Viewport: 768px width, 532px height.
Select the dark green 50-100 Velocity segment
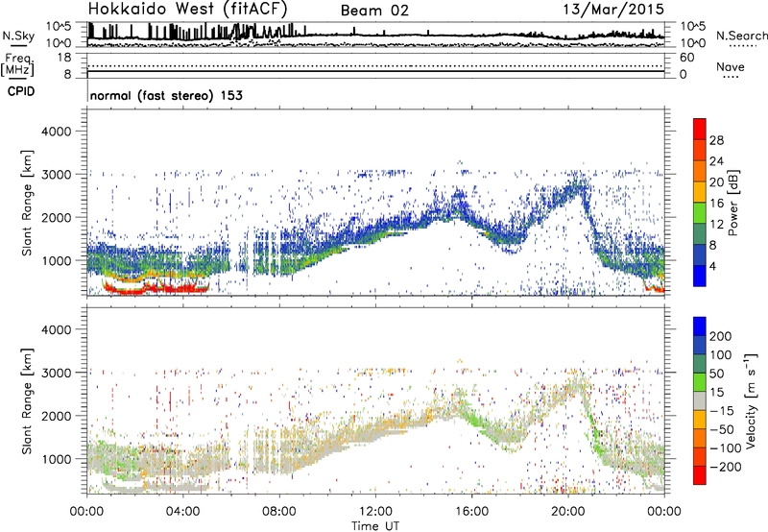point(700,364)
